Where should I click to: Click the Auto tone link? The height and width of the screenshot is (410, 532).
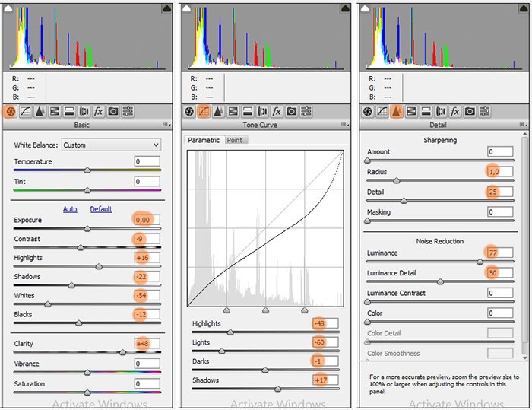pos(70,209)
